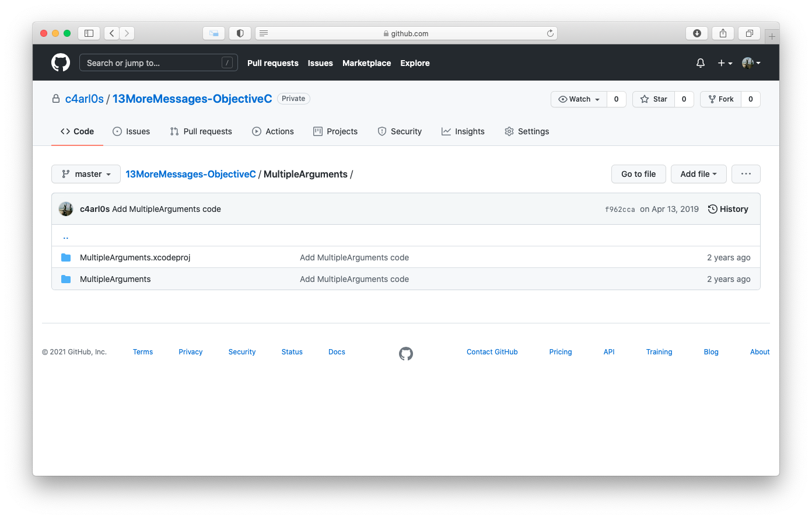
Task: Open the Pricing footer link
Action: coord(561,352)
